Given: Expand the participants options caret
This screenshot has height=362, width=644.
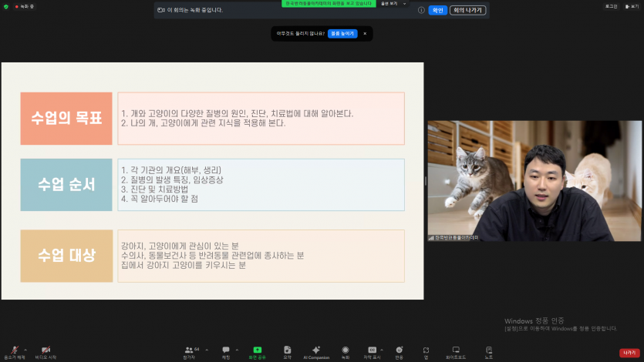Looking at the screenshot, I should coord(207,350).
